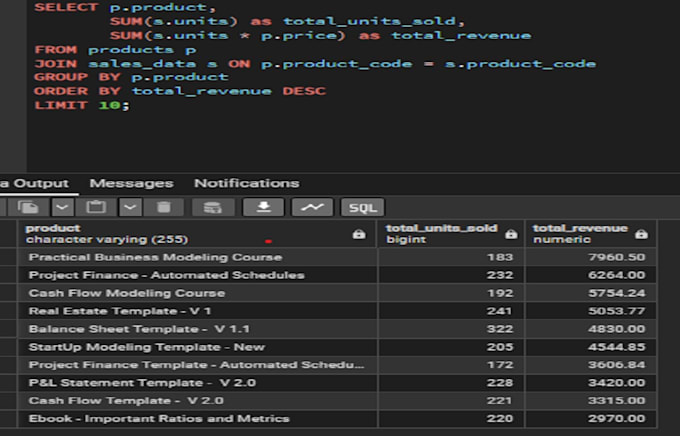Viewport: 680px width, 436px height.
Task: Switch to the Messages tab
Action: tap(131, 184)
